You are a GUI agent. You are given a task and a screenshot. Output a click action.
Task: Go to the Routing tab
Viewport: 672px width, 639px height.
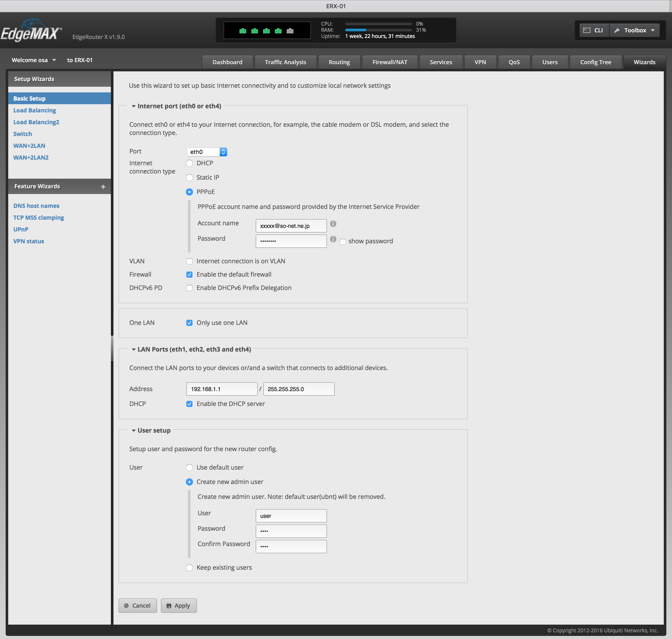pyautogui.click(x=339, y=62)
